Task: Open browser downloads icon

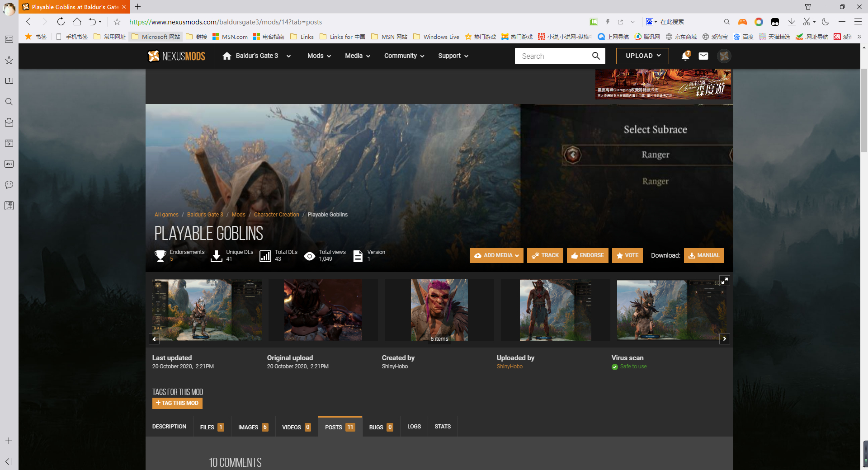Action: (x=792, y=22)
